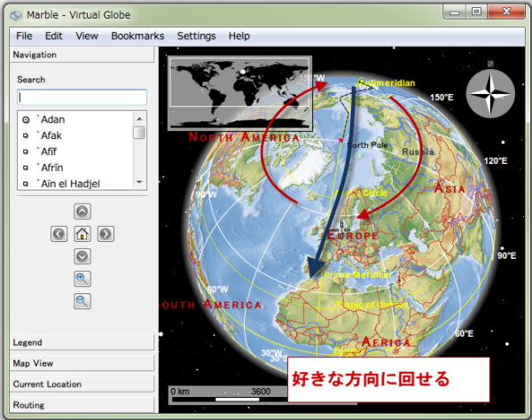Open the File menu
The width and height of the screenshot is (532, 420).
click(24, 36)
